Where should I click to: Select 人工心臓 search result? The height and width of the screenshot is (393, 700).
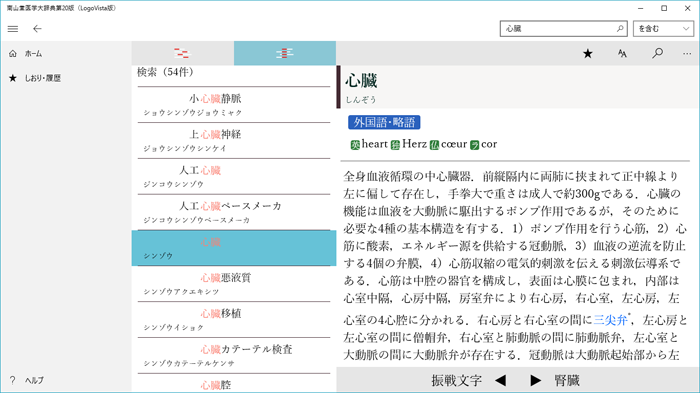(233, 176)
